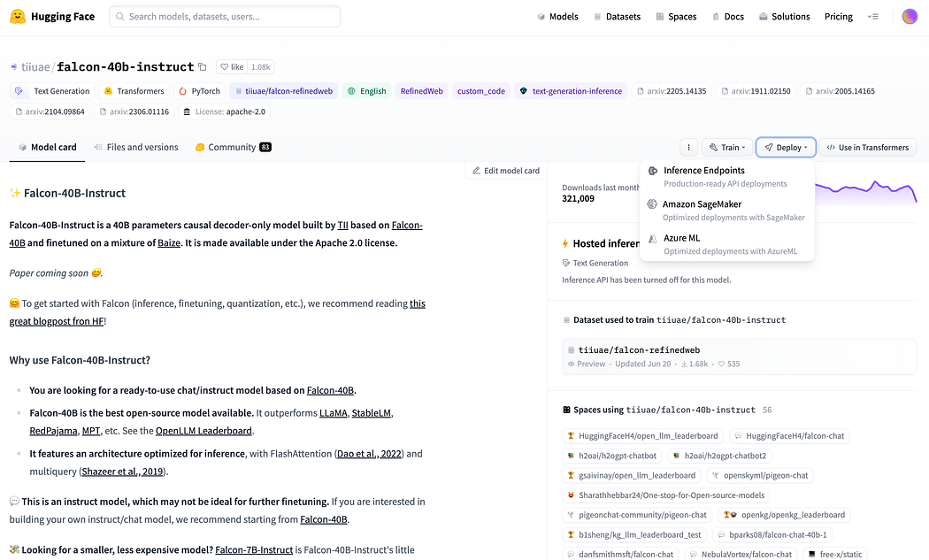Screen dimensions: 929x560
Task: Copy model name with copy icon
Action: pyautogui.click(x=202, y=67)
